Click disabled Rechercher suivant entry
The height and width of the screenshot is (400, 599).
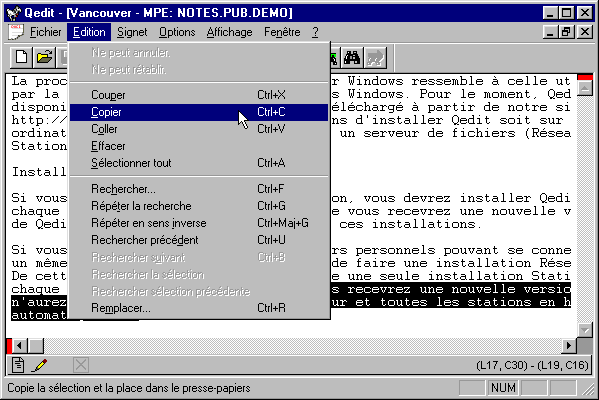click(199, 257)
